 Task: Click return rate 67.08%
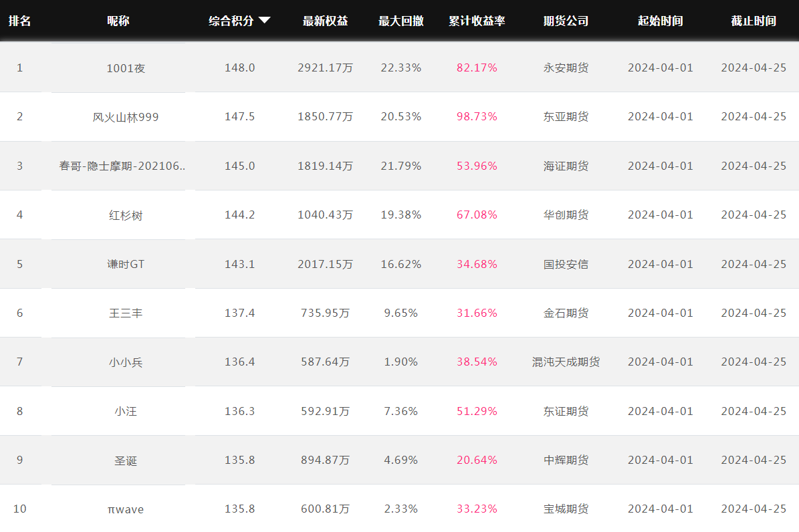[477, 215]
